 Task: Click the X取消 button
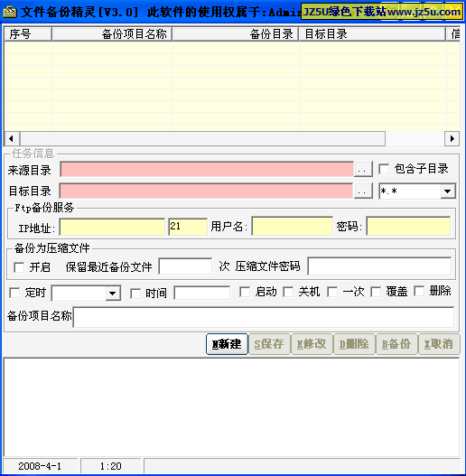439,344
